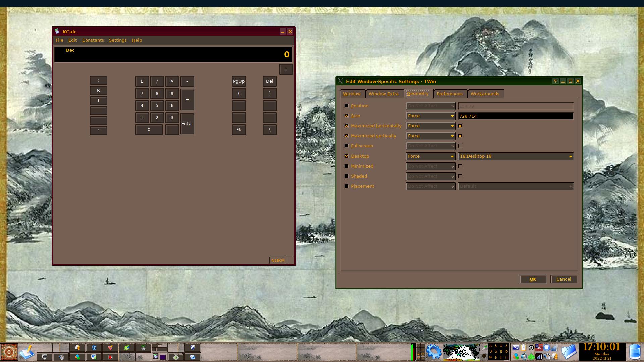Insert the Ä character from the character applet
The image size is (644, 362).
point(490,346)
